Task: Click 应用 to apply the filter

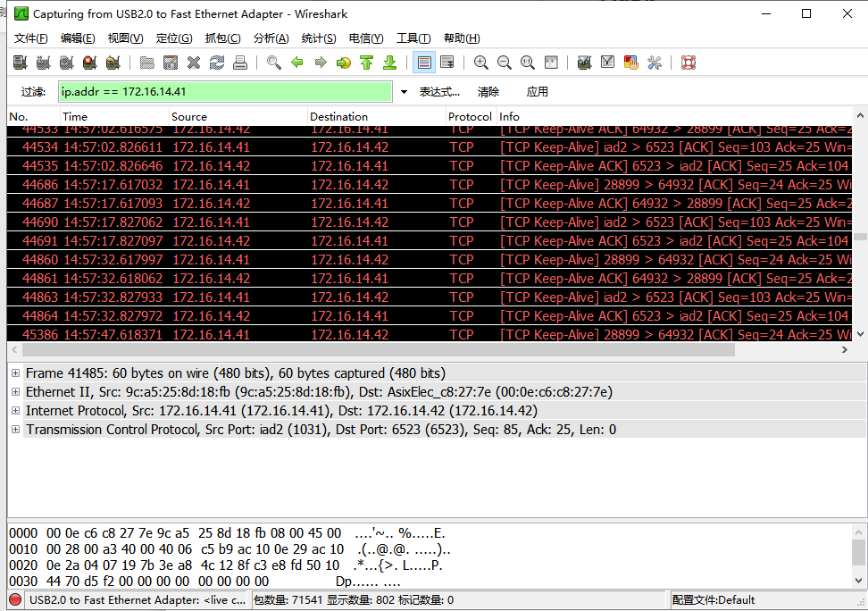Action: tap(537, 92)
